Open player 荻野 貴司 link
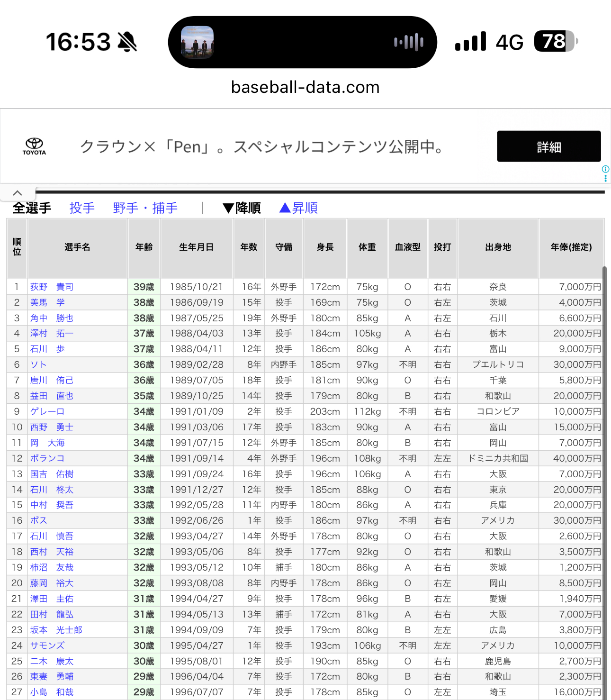 52,287
